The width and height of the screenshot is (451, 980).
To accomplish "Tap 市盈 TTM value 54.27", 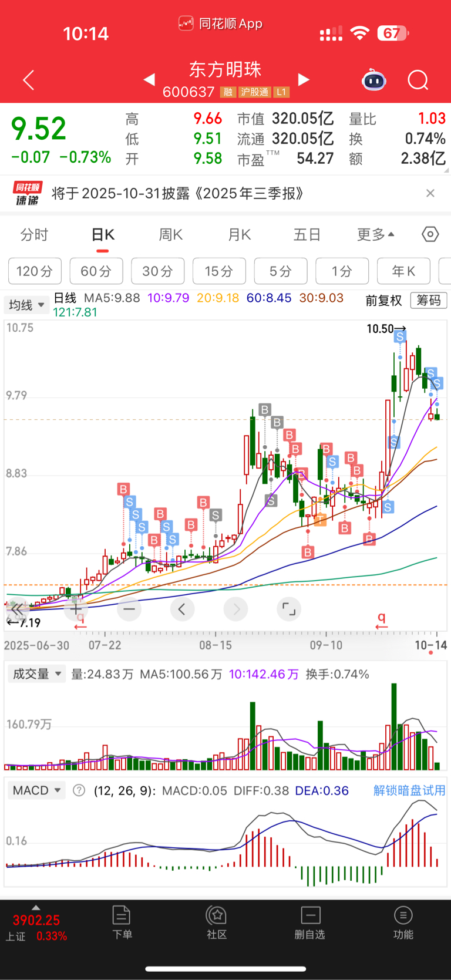I will (315, 159).
